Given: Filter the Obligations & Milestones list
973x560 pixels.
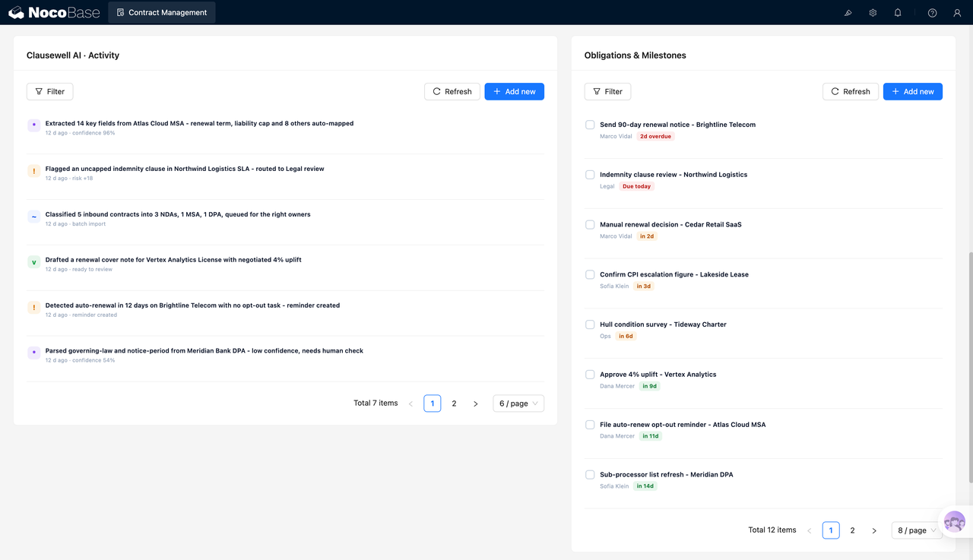Looking at the screenshot, I should 608,91.
